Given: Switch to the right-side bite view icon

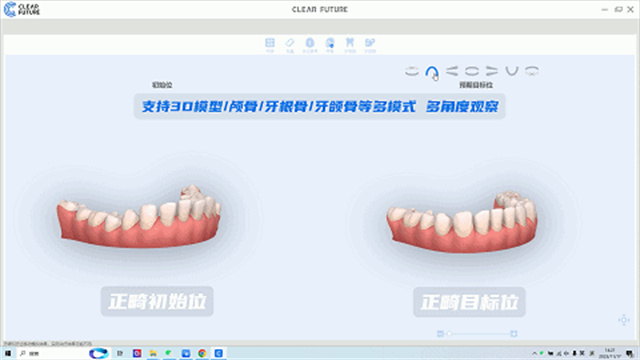Looking at the screenshot, I should click(x=492, y=71).
